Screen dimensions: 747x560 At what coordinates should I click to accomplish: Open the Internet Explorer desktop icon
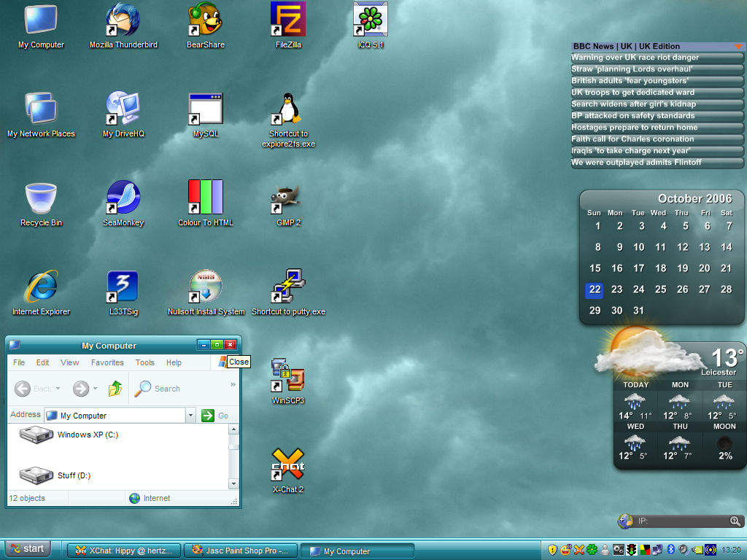pyautogui.click(x=41, y=292)
